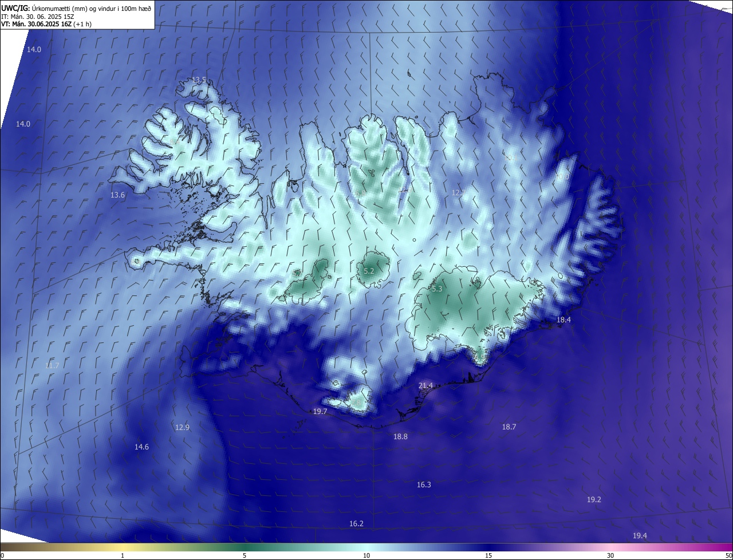Click the 13.5 value label over the Westfjords

pos(199,80)
